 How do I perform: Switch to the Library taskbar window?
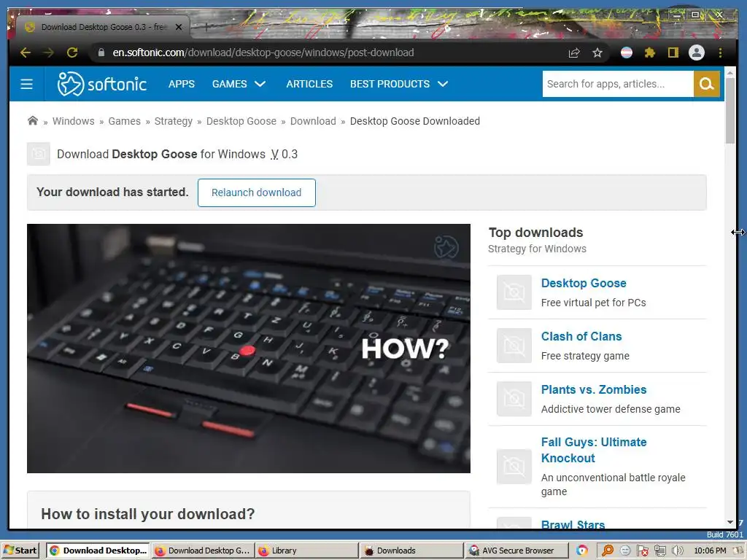pyautogui.click(x=307, y=551)
